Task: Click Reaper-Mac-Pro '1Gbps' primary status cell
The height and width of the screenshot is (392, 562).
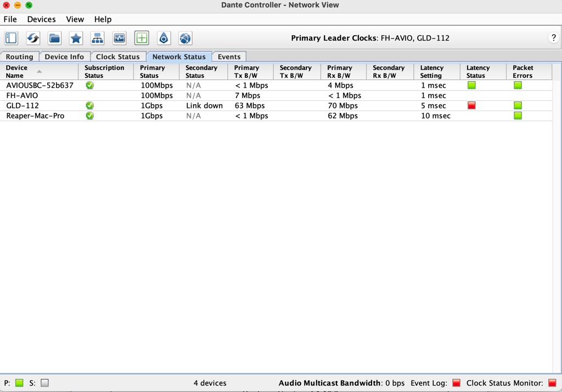Action: [151, 116]
